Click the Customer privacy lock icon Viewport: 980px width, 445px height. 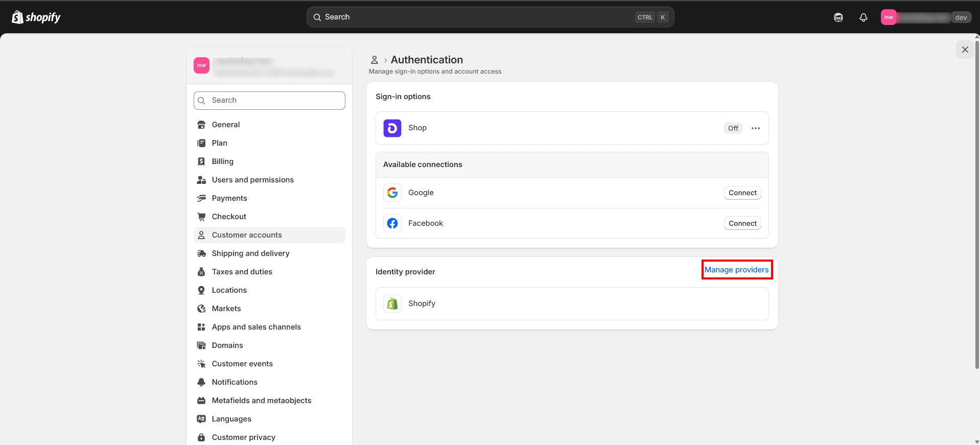click(x=201, y=437)
